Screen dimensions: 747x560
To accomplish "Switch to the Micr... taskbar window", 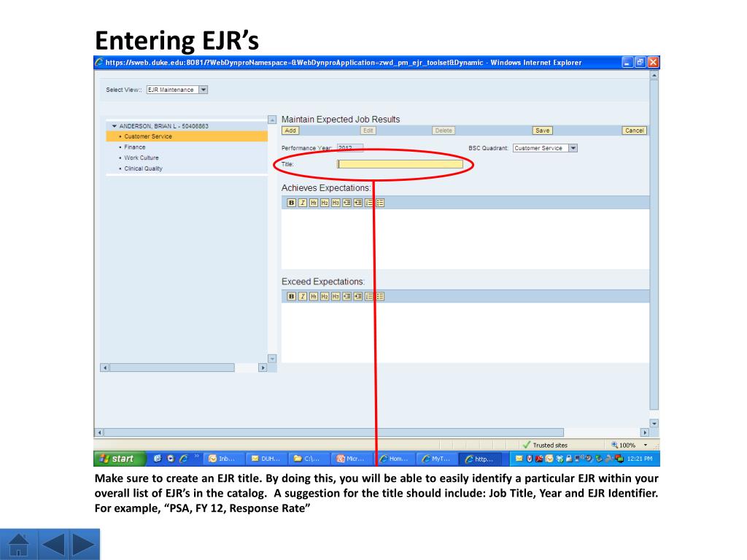I will pyautogui.click(x=352, y=459).
